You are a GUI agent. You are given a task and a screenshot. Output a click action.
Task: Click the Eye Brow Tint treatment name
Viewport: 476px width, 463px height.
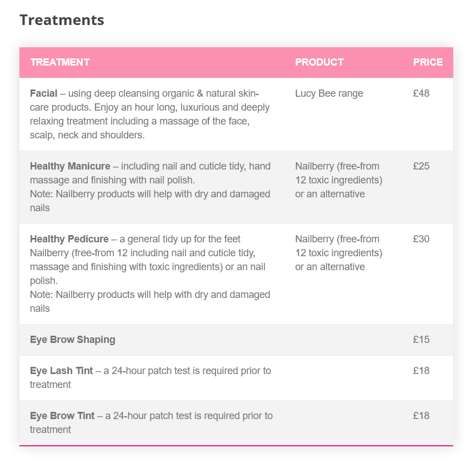[62, 416]
